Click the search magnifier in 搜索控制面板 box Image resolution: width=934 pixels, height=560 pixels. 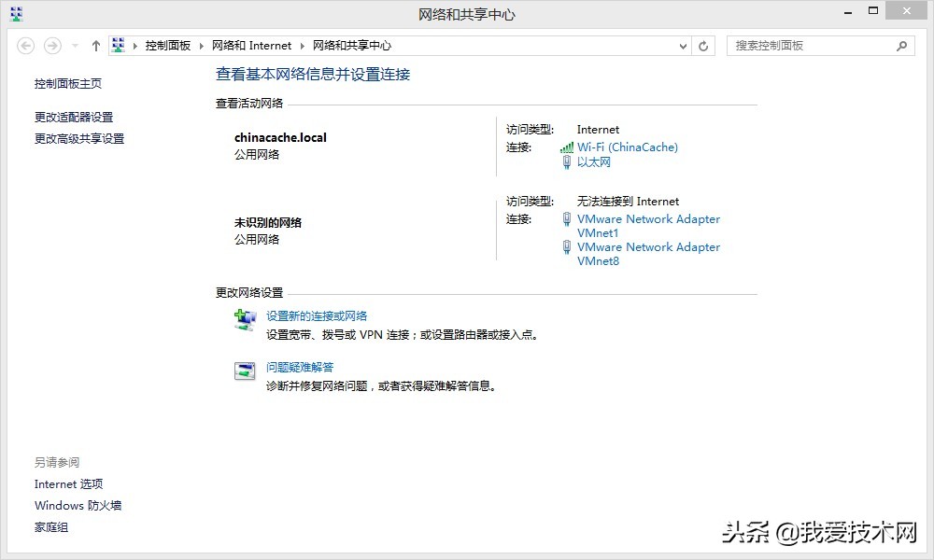pyautogui.click(x=901, y=45)
